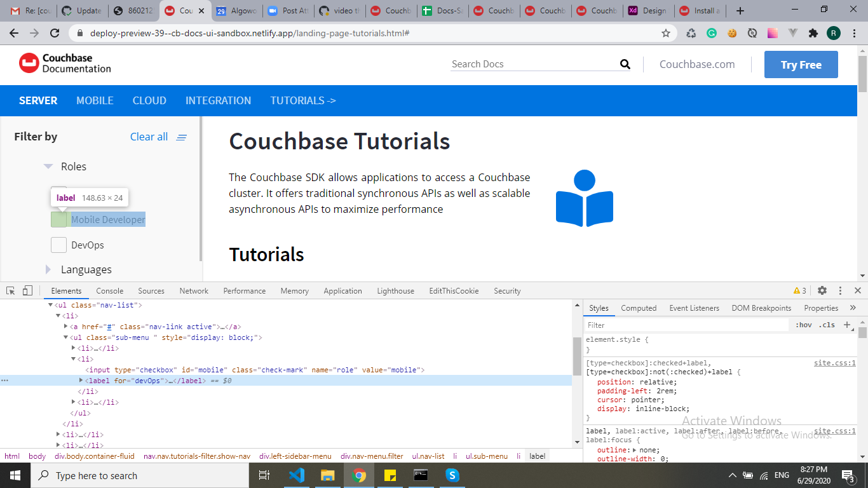Screen dimensions: 868x488
Task: Click the Search Docs input field
Action: (x=534, y=64)
